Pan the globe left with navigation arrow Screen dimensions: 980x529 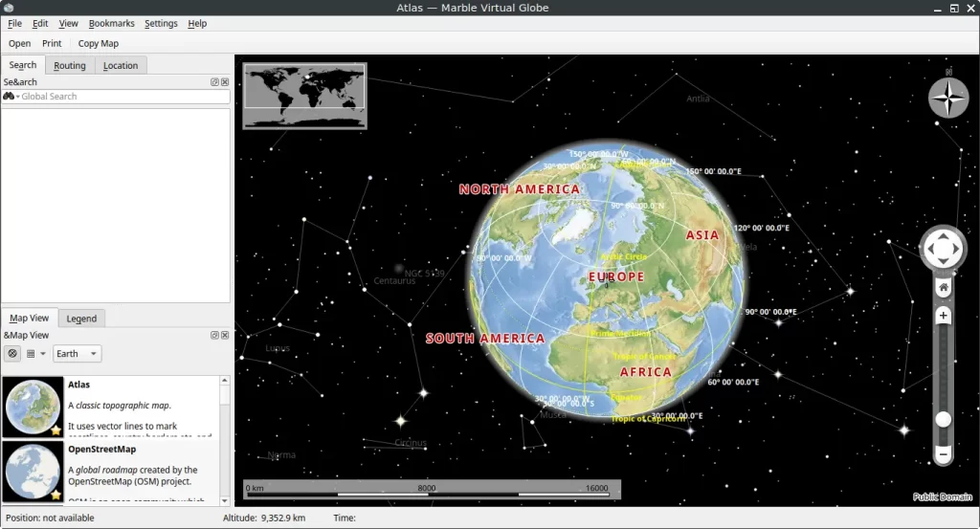click(930, 249)
